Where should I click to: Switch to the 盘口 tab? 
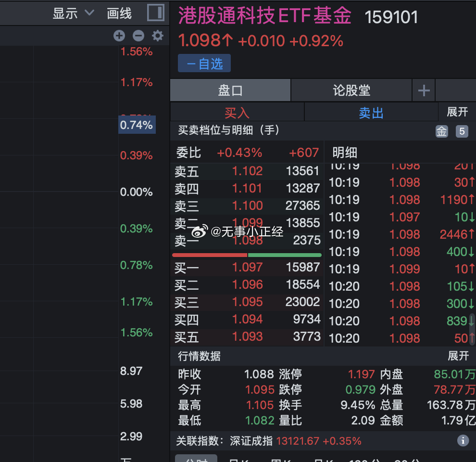click(230, 90)
